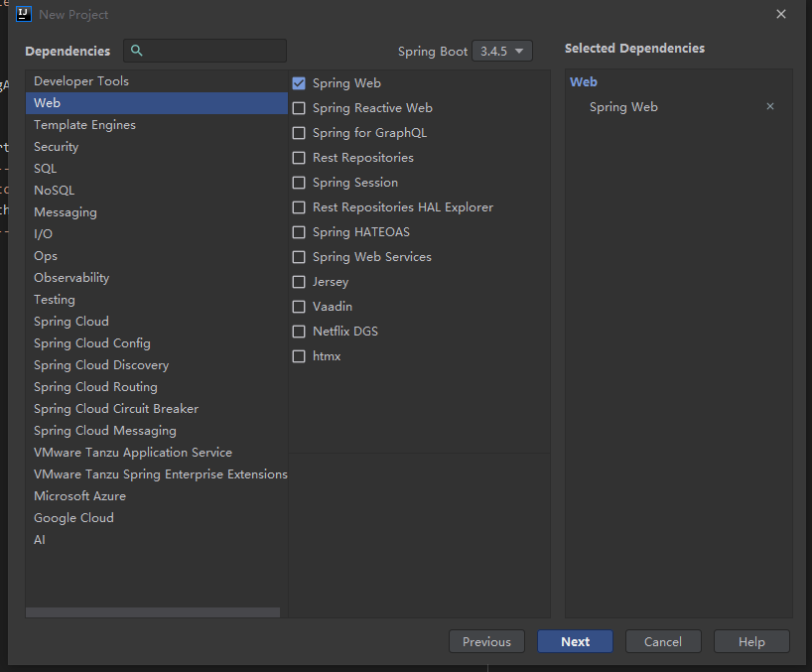This screenshot has width=812, height=672.
Task: Close the New Project dialog
Action: point(781,14)
